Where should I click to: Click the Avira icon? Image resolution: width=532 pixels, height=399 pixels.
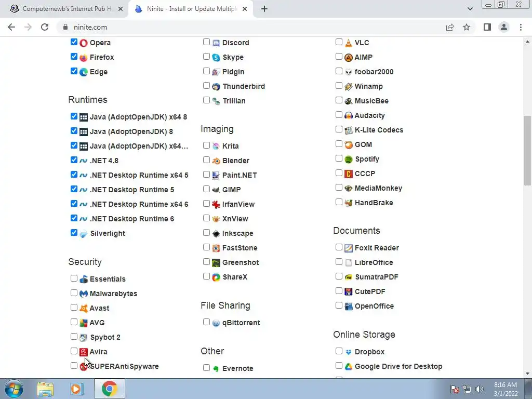(84, 352)
